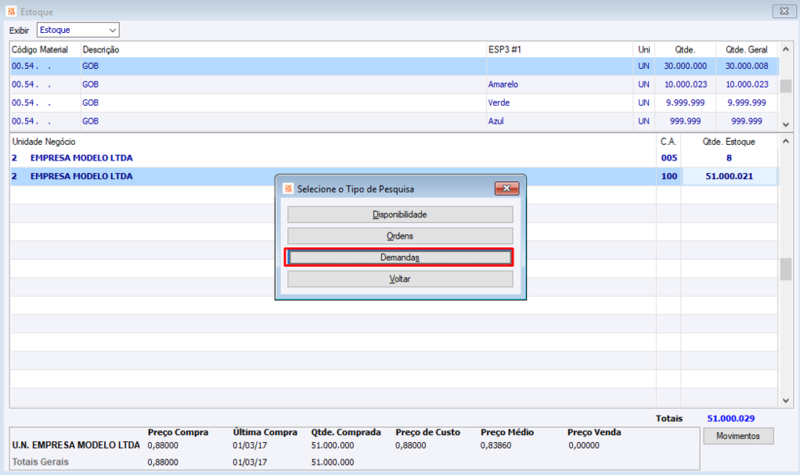Click Qtde. Geral column header

pos(746,49)
